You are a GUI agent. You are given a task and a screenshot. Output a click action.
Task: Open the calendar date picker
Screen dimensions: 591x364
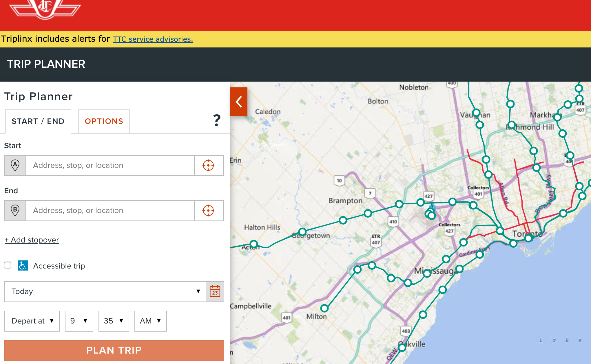click(215, 292)
